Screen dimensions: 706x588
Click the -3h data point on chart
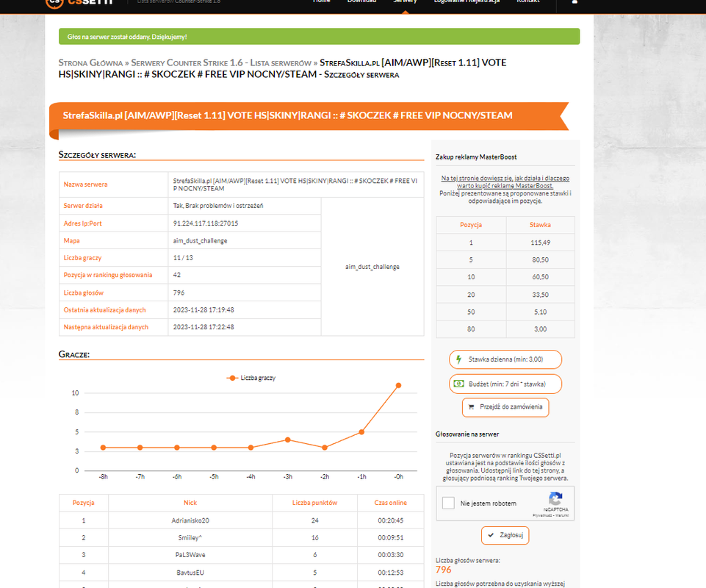coord(288,440)
